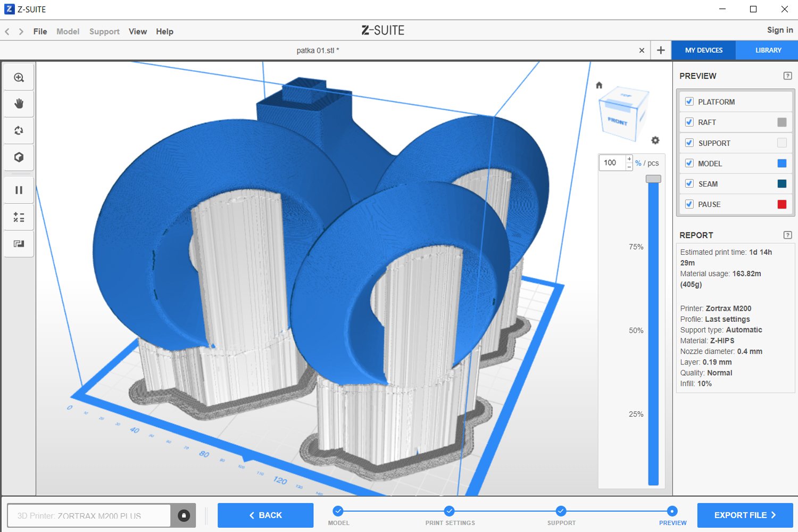Select the zoom magnifier tool

19,78
